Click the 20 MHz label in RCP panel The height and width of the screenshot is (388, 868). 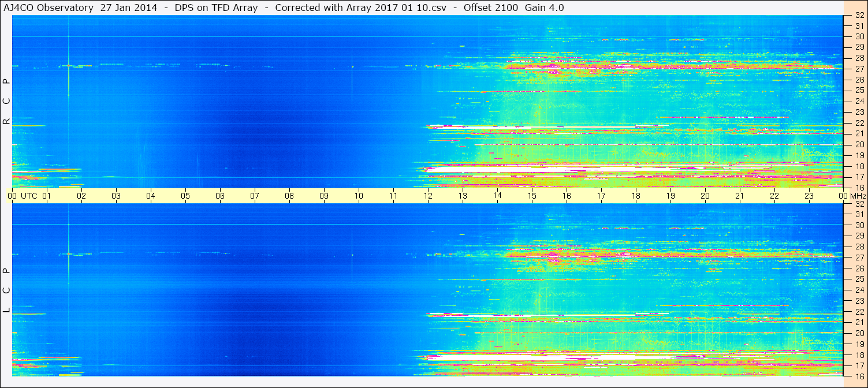859,144
